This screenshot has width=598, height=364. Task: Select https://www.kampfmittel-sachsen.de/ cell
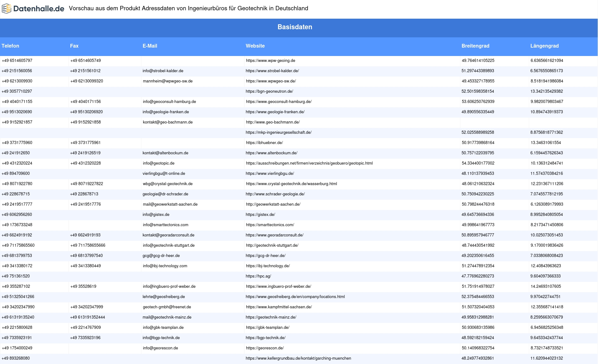coord(279,307)
